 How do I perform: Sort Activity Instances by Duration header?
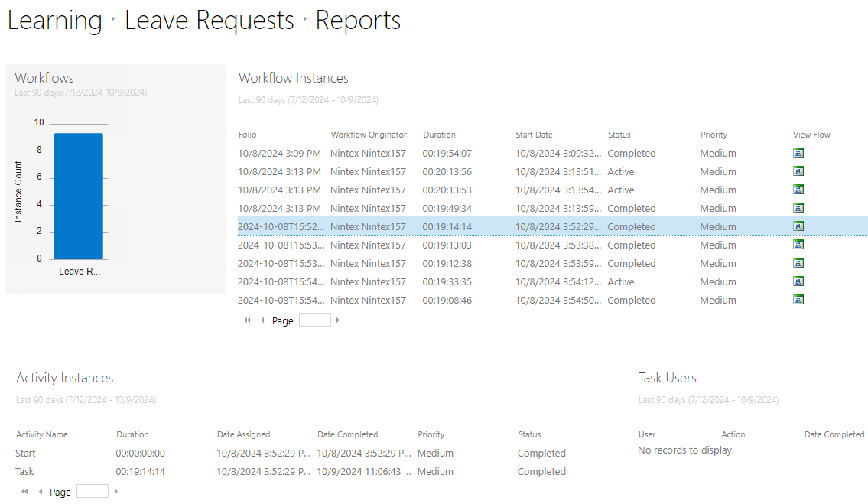pos(132,434)
